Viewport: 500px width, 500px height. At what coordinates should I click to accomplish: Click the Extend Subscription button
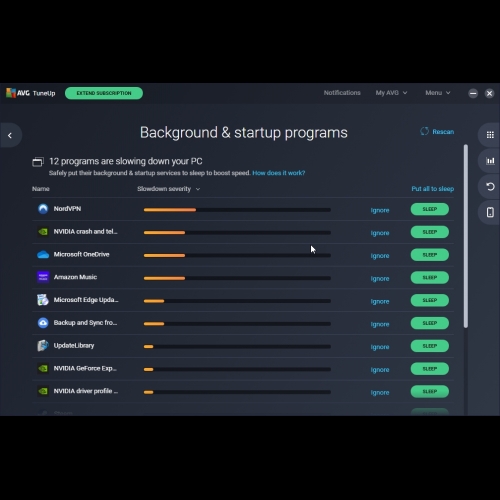coord(104,93)
